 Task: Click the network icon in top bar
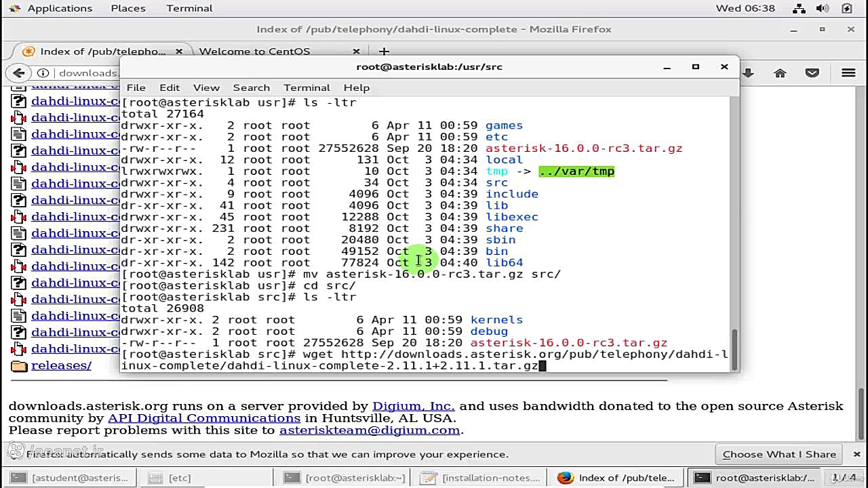[799, 8]
